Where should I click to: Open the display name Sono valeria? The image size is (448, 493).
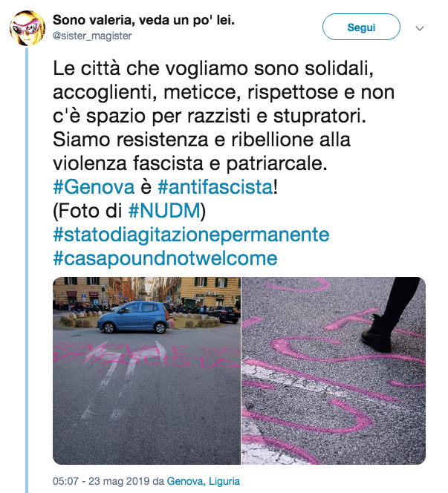pos(144,20)
